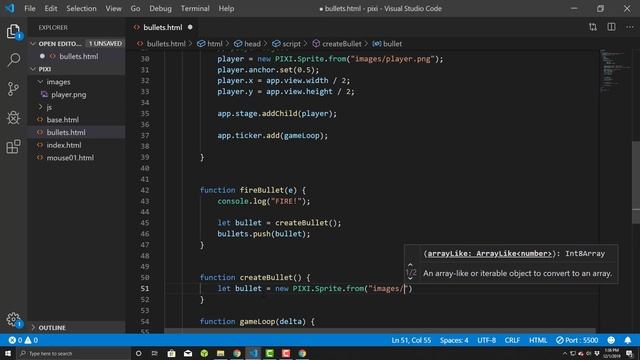Image resolution: width=640 pixels, height=360 pixels.
Task: Change line endings via CRLF
Action: (x=512, y=340)
